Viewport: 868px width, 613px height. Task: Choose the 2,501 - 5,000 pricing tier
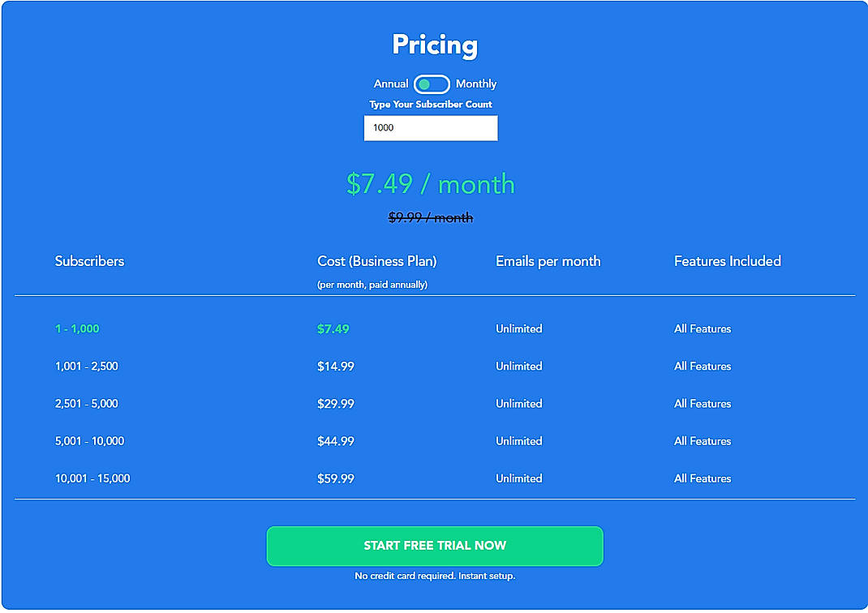[86, 403]
